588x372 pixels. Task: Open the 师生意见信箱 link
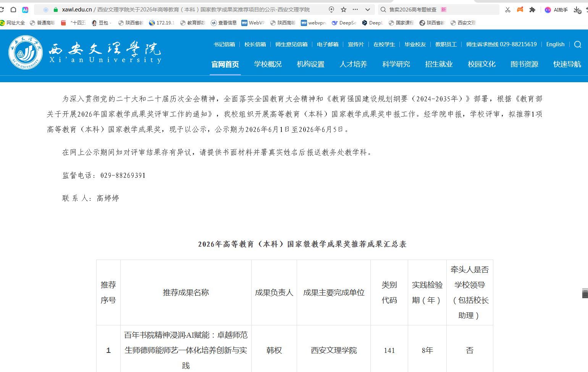[291, 44]
